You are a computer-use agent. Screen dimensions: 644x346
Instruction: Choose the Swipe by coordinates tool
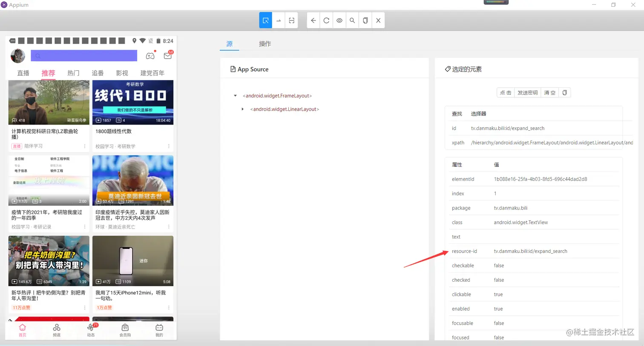coord(279,20)
